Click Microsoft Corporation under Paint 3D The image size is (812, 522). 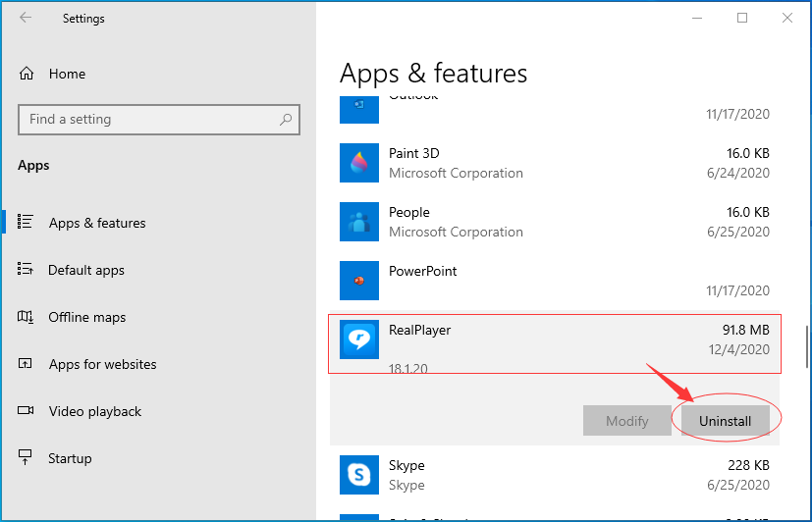(x=456, y=173)
